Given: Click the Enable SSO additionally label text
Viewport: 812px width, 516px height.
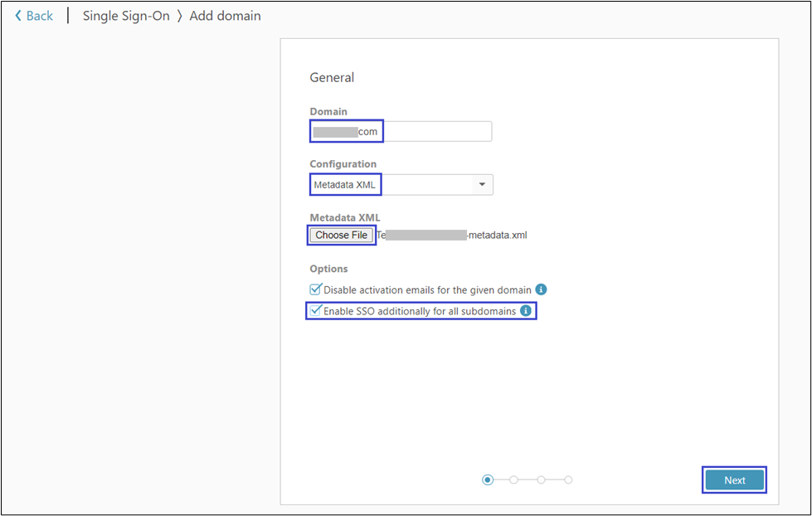Looking at the screenshot, I should click(419, 311).
